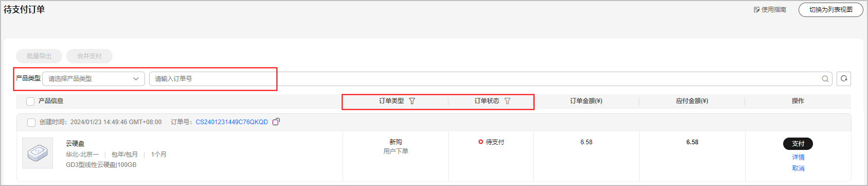Open the 详情 link
This screenshot has height=186, width=868.
pyautogui.click(x=798, y=157)
